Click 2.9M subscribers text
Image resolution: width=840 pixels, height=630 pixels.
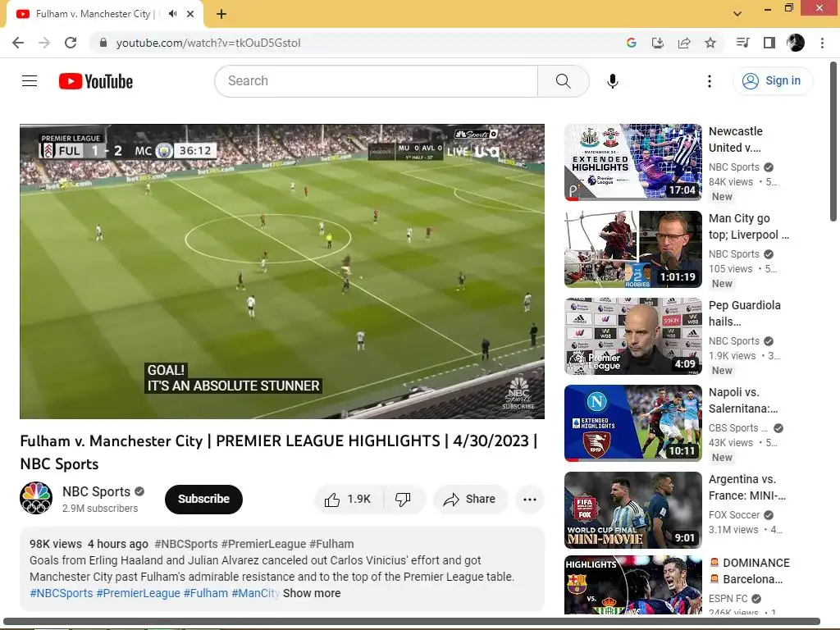tap(100, 509)
